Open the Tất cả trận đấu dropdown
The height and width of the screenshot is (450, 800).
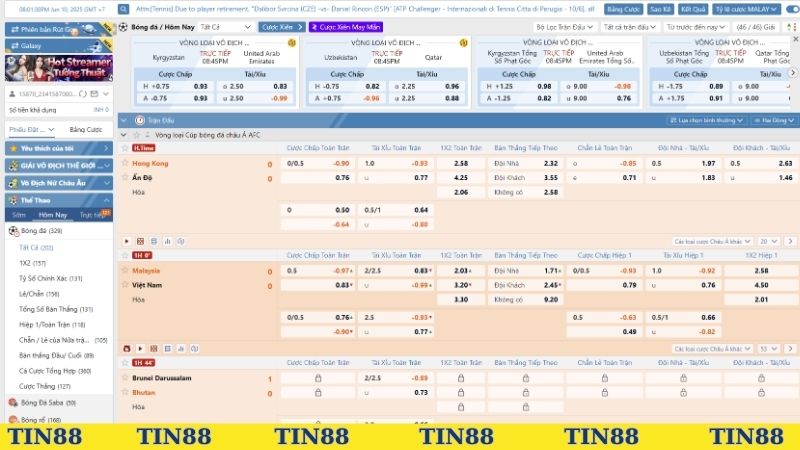pos(629,27)
